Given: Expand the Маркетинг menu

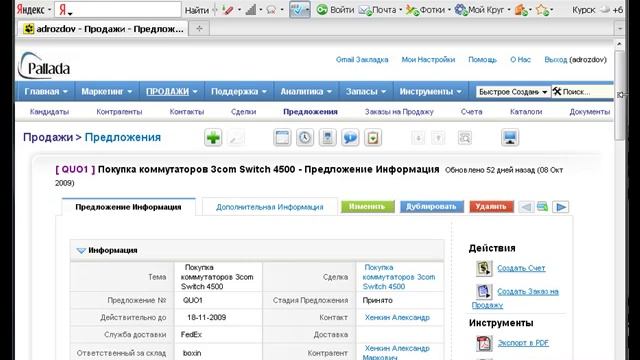Looking at the screenshot, I should coord(107,91).
